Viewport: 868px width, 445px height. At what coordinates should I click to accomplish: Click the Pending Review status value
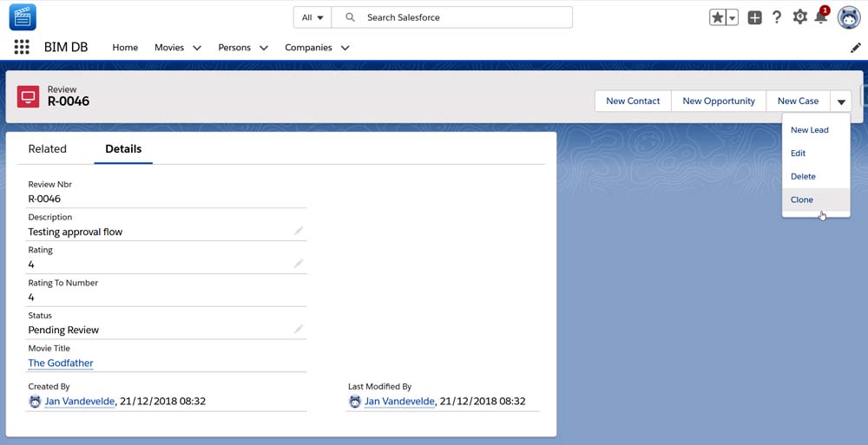63,330
